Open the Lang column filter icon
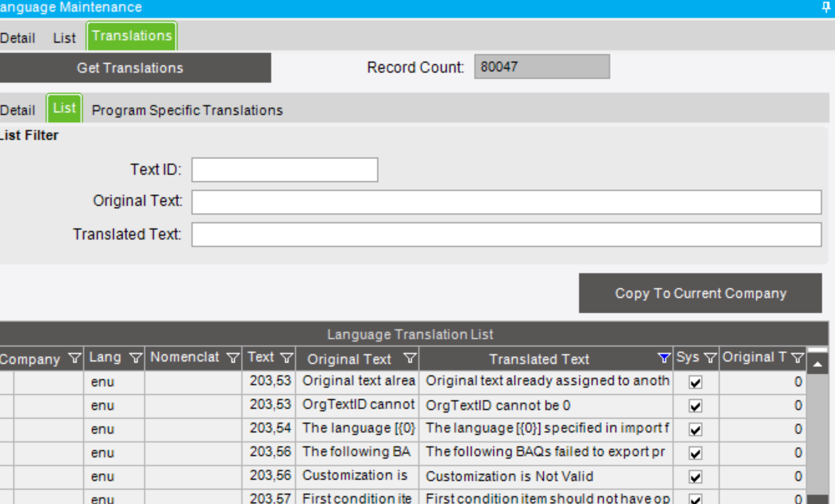835x504 pixels. (135, 358)
